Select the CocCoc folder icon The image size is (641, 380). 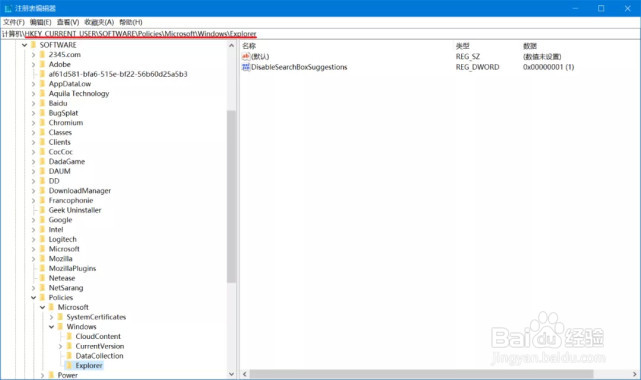[x=43, y=152]
